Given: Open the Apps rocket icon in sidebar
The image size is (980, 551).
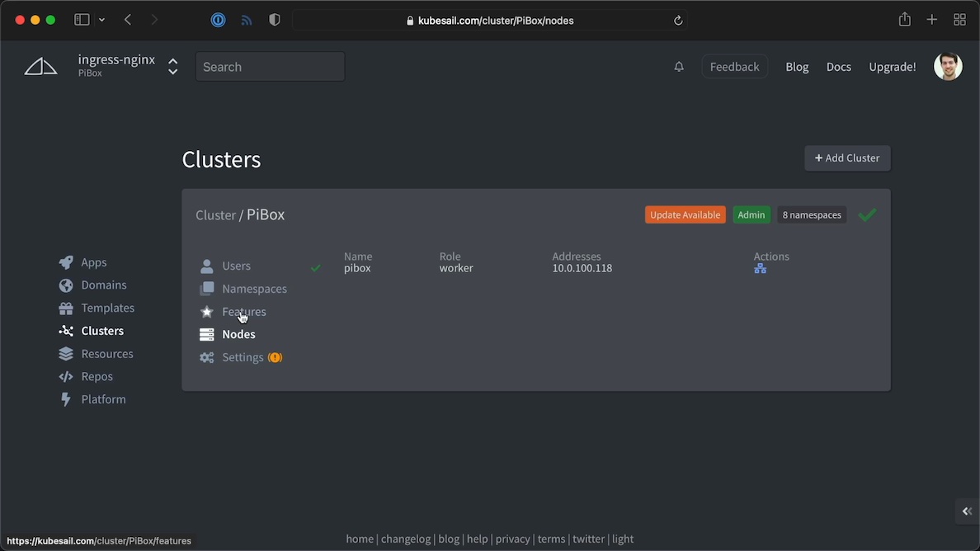Looking at the screenshot, I should (66, 262).
